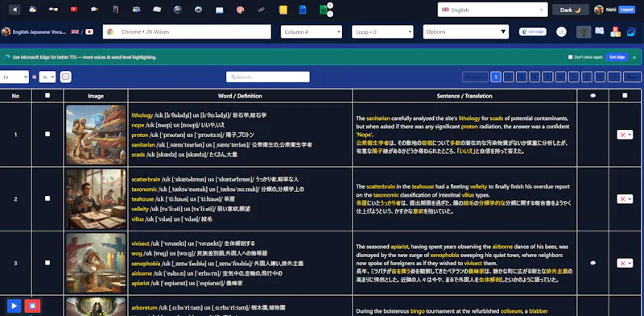Check the Don't show again checkbox
Screen dimensions: 644x316
(x=570, y=57)
